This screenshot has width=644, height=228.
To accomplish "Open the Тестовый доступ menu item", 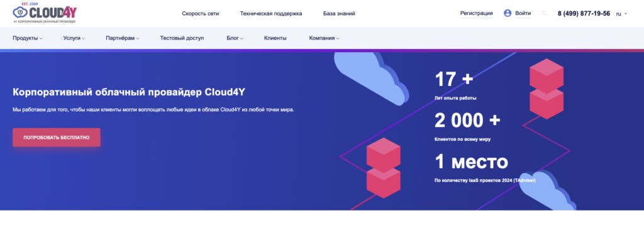I will pyautogui.click(x=182, y=38).
